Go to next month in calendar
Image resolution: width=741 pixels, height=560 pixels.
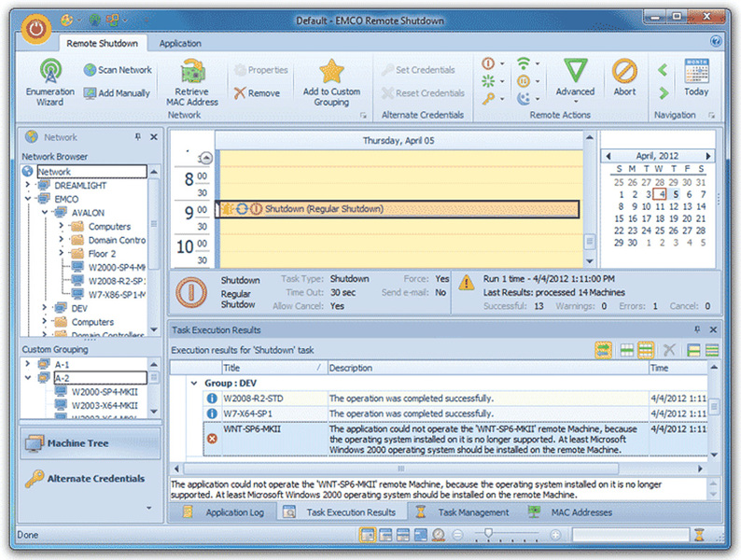coord(708,156)
